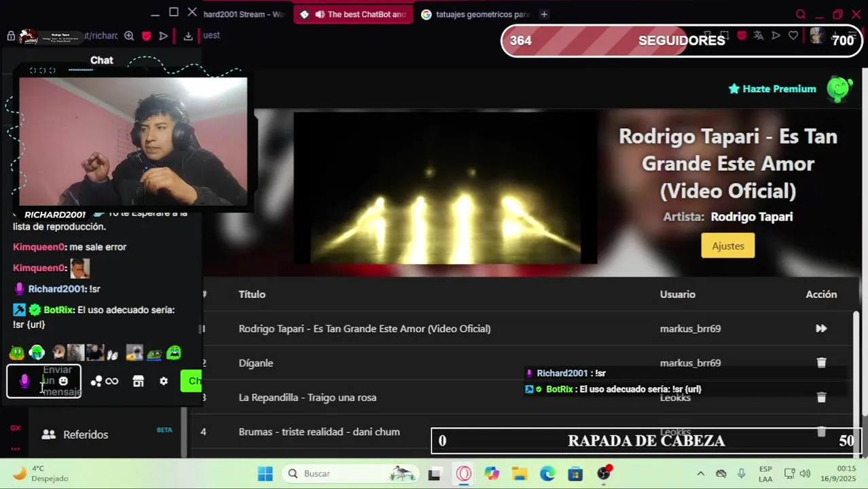Viewport: 868px width, 489px height.
Task: Remove La Repandilla - Traigo una rosa
Action: click(821, 397)
